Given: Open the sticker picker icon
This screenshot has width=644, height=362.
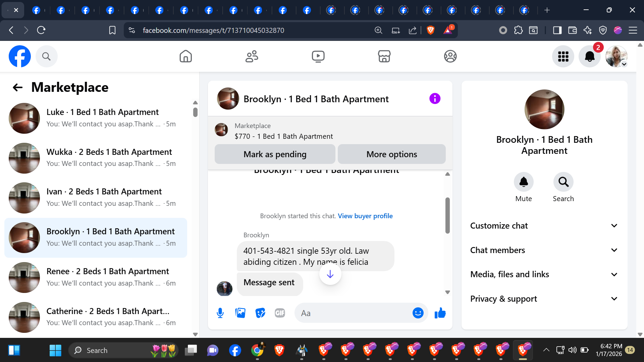Looking at the screenshot, I should tap(260, 313).
